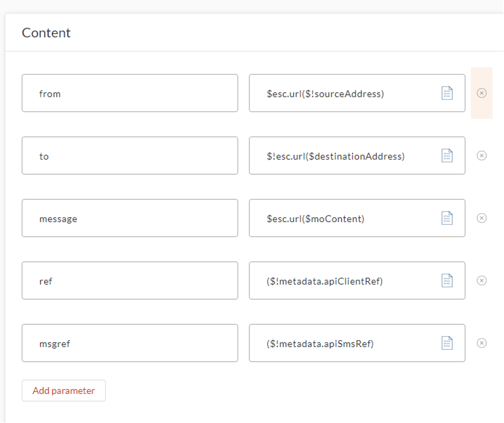This screenshot has height=423, width=504.
Task: Delete the to parameter using its x icon
Action: tap(482, 155)
